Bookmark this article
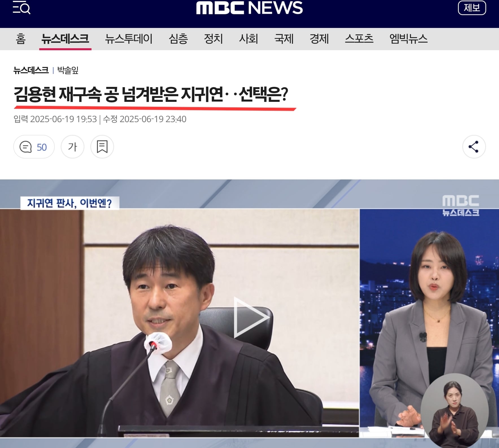 (x=102, y=147)
